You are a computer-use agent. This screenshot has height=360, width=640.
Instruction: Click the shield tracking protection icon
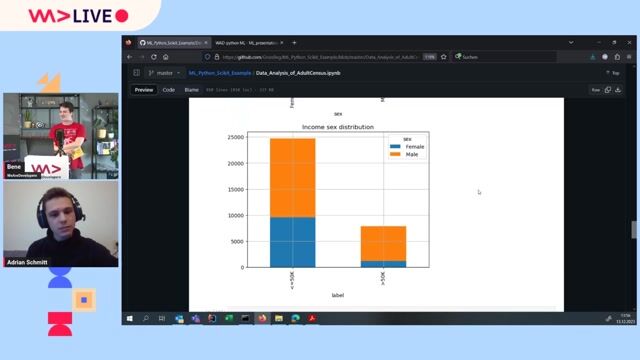[207, 57]
